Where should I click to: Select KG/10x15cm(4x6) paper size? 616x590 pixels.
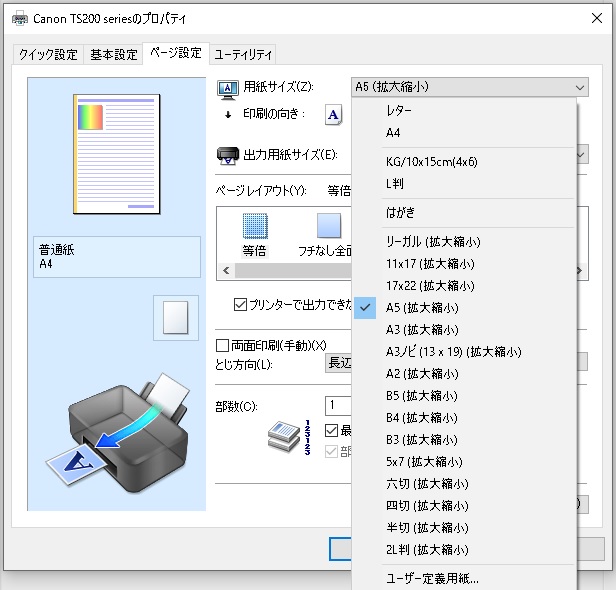point(464,162)
